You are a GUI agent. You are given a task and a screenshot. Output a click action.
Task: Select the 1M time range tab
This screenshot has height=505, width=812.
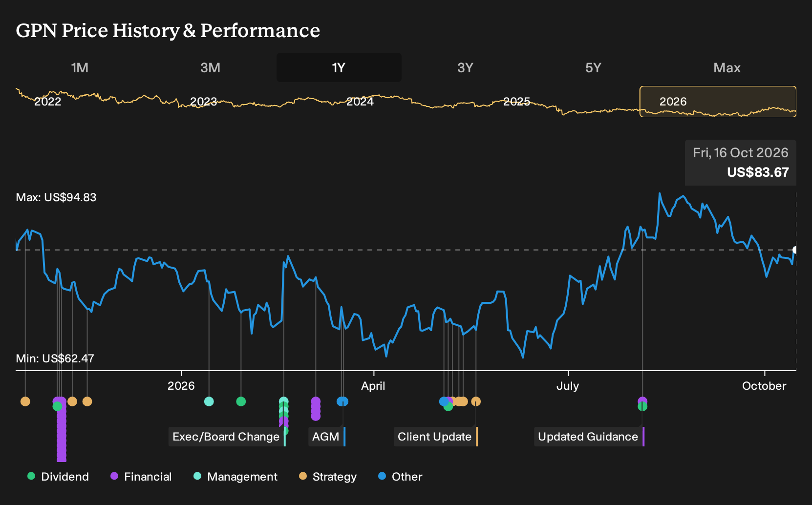pos(80,67)
